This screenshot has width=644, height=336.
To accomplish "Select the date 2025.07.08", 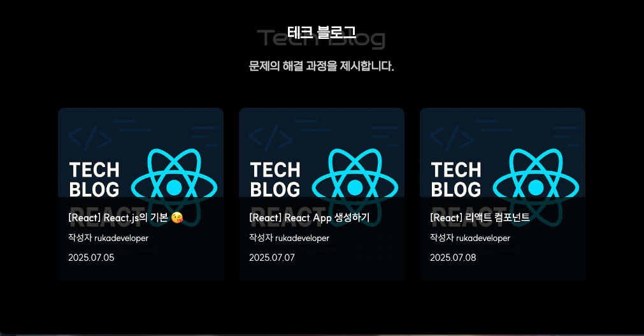I will pos(453,258).
